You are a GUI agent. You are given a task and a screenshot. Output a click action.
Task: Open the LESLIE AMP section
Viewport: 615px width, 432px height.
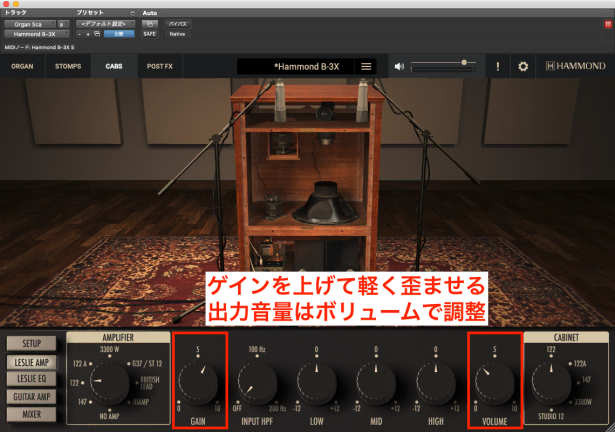pos(32,363)
